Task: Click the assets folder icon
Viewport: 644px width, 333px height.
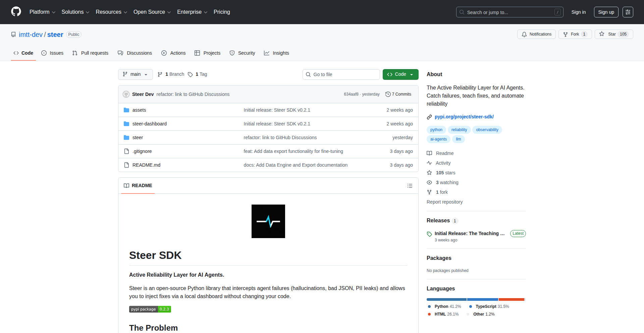Action: tap(126, 110)
